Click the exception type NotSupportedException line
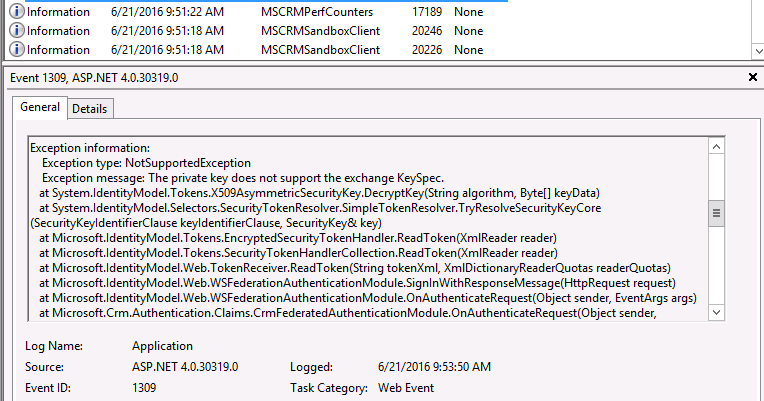 tap(147, 163)
